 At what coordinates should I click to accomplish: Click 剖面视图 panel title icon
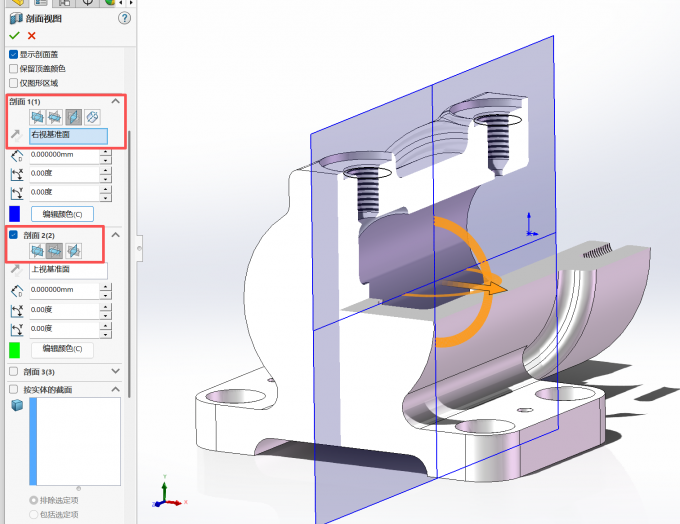16,19
